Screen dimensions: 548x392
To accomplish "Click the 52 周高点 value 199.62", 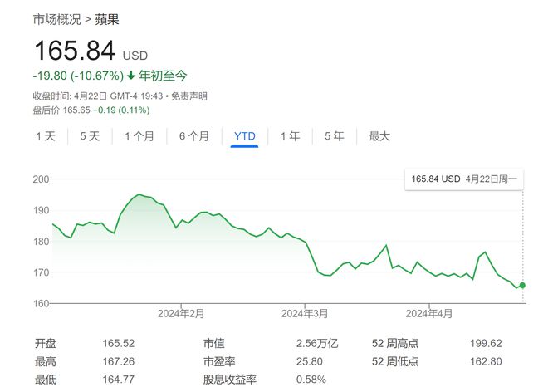I will point(486,343).
